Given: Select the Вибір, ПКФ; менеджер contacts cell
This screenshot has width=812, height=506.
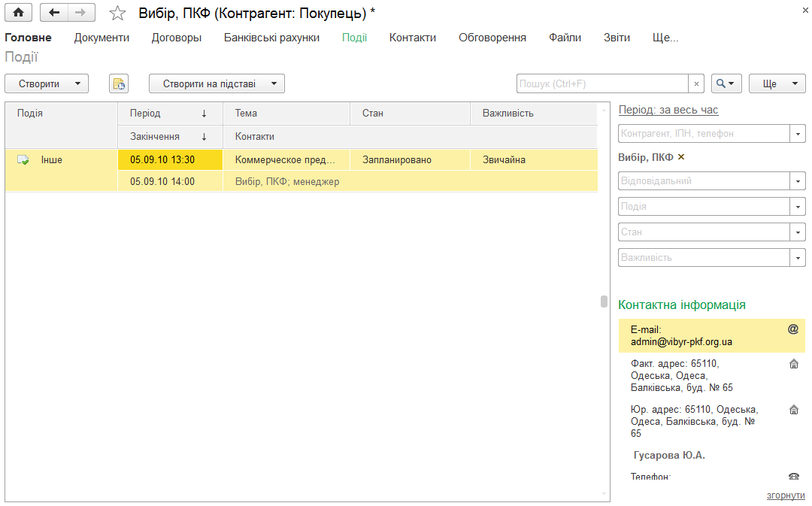Looking at the screenshot, I should [x=411, y=181].
